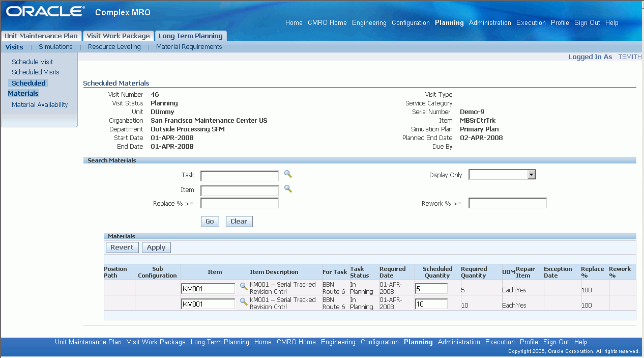Edit the Scheduled Quantity field showing 10

click(x=431, y=304)
